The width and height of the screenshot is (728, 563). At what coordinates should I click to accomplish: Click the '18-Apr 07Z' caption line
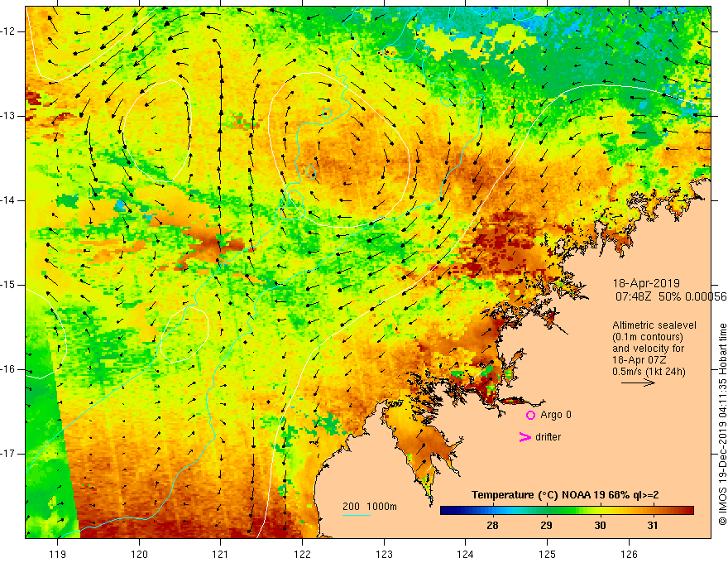639,360
